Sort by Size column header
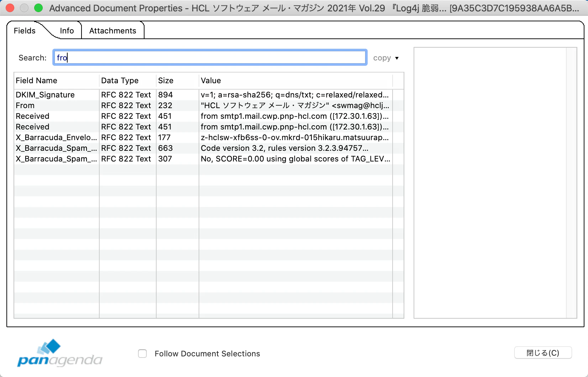 click(177, 81)
